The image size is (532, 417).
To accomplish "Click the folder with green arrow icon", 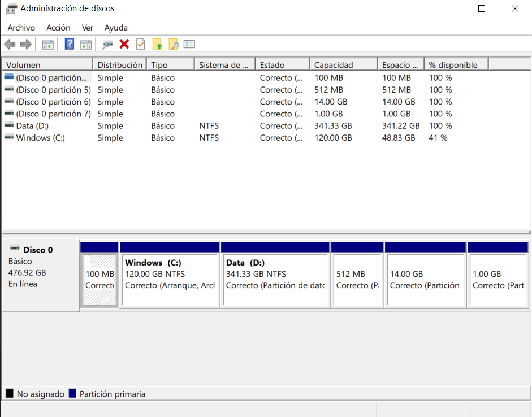I will tap(157, 44).
